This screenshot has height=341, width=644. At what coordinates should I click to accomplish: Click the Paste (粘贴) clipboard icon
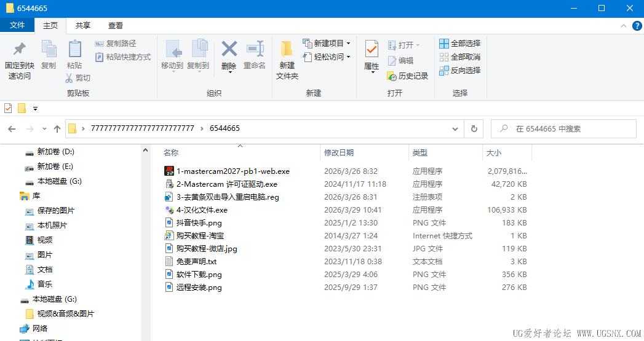click(x=74, y=49)
